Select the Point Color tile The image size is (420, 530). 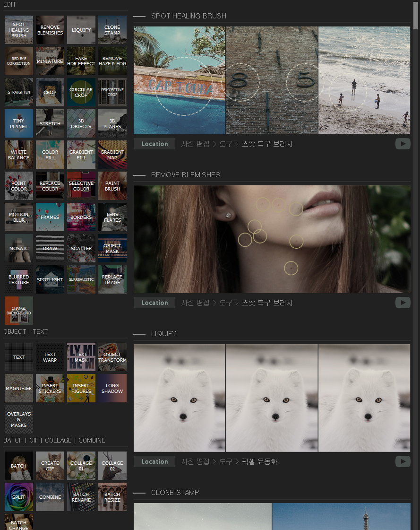[19, 186]
